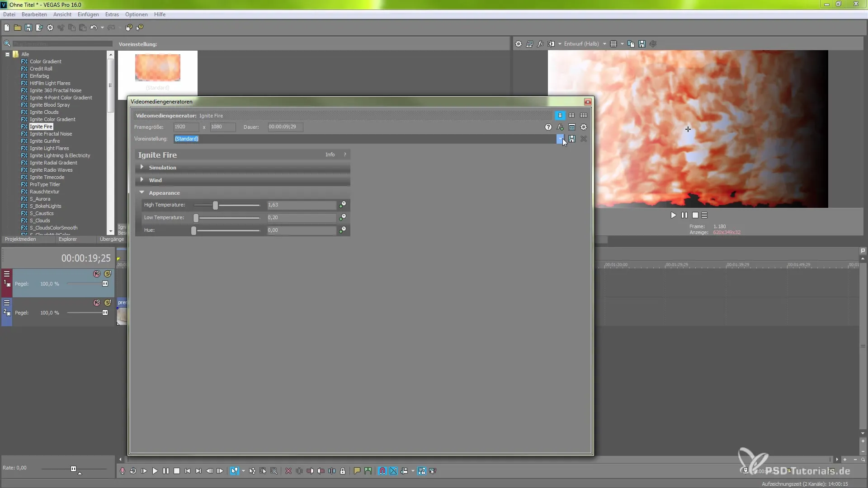Save preview snapshot to file icon
The width and height of the screenshot is (868, 488).
click(x=642, y=44)
